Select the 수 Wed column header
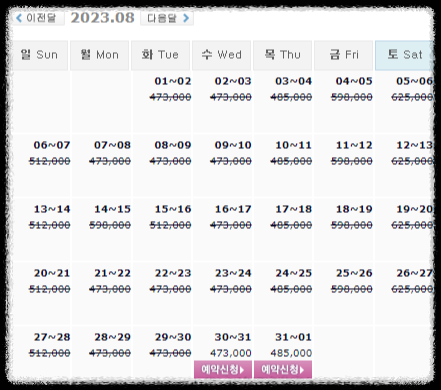Viewport: 441px width, 390px height. (221, 55)
